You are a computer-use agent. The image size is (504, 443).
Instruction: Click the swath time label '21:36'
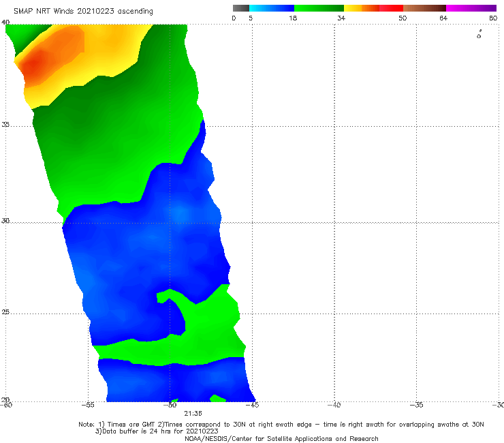click(193, 414)
